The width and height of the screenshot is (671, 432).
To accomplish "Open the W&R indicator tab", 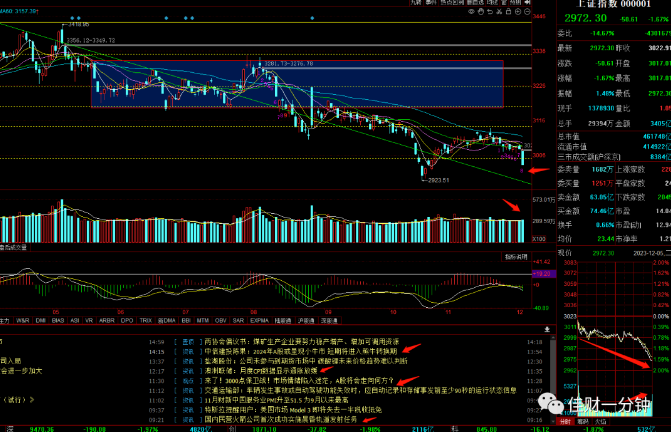I will pyautogui.click(x=22, y=320).
